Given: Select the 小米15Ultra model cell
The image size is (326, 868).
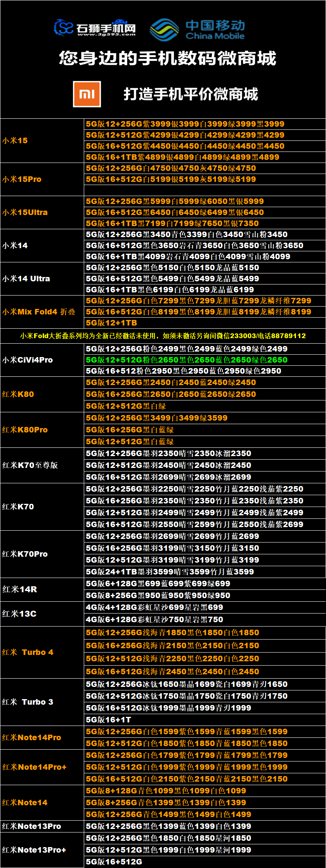Looking at the screenshot, I should pyautogui.click(x=42, y=212).
